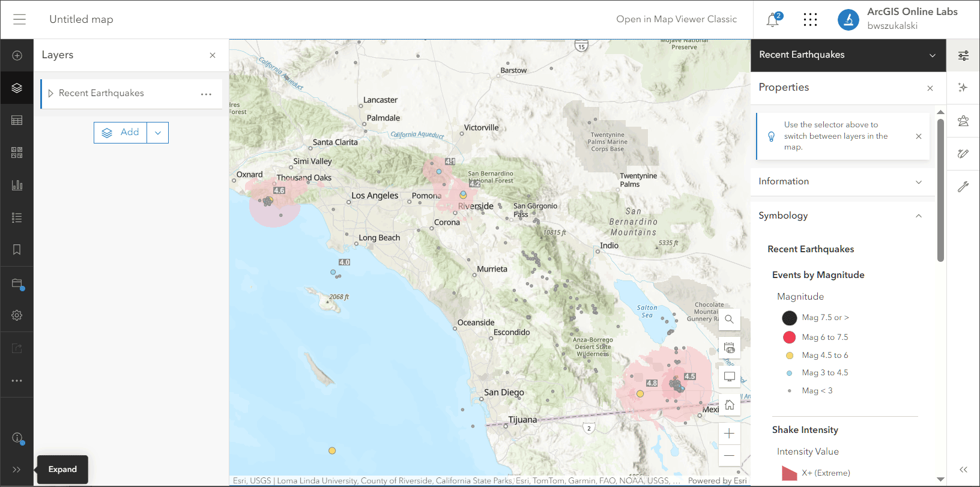Screen dimensions: 980x487
Task: Click the yellow Mag 4.5 to 6 symbol
Action: pos(790,355)
